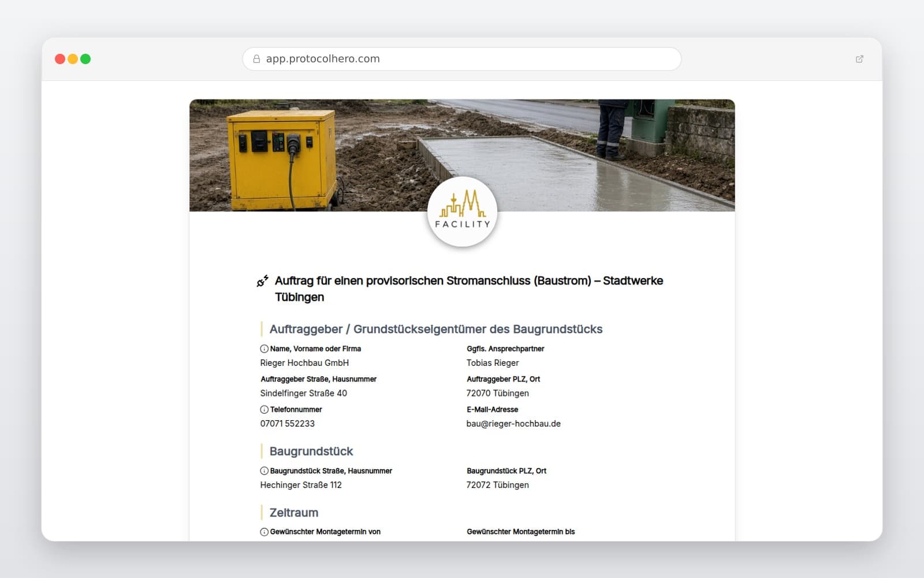
Task: Click the Baugrundstück PLZ, Ort label
Action: point(506,470)
